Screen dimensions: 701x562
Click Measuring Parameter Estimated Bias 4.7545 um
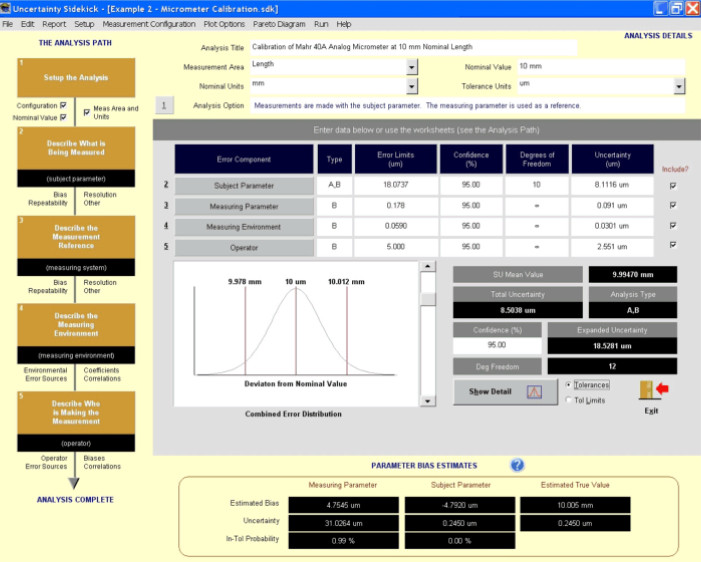[343, 505]
